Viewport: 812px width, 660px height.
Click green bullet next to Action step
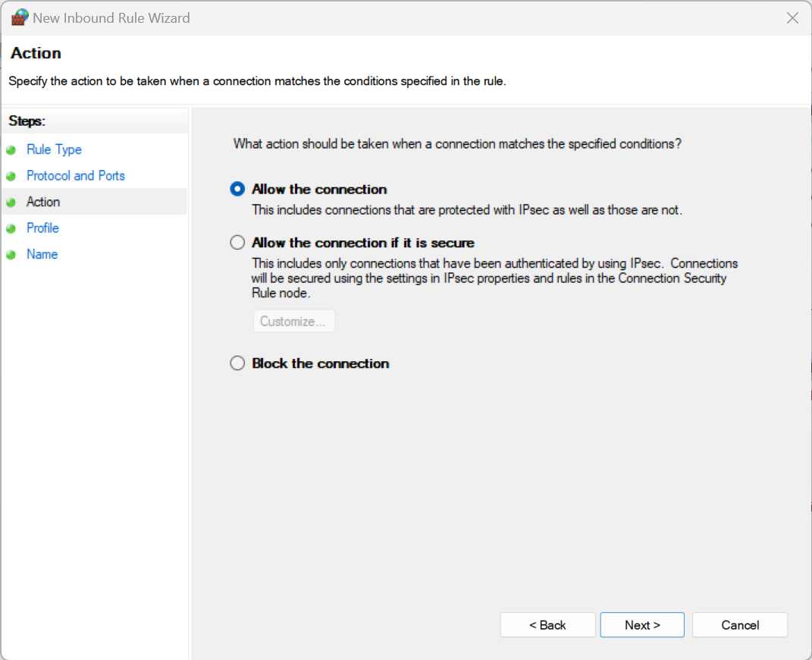coord(11,203)
